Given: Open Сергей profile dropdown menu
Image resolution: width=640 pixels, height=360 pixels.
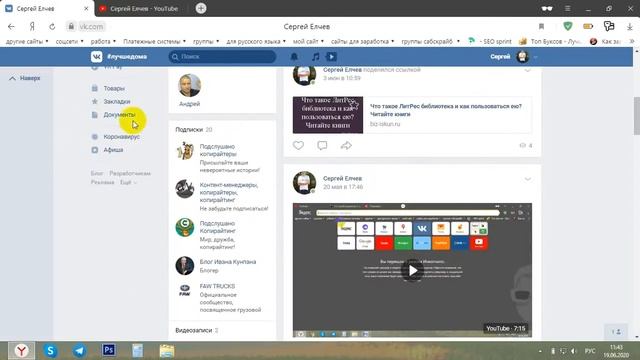Looking at the screenshot, I should (514, 57).
